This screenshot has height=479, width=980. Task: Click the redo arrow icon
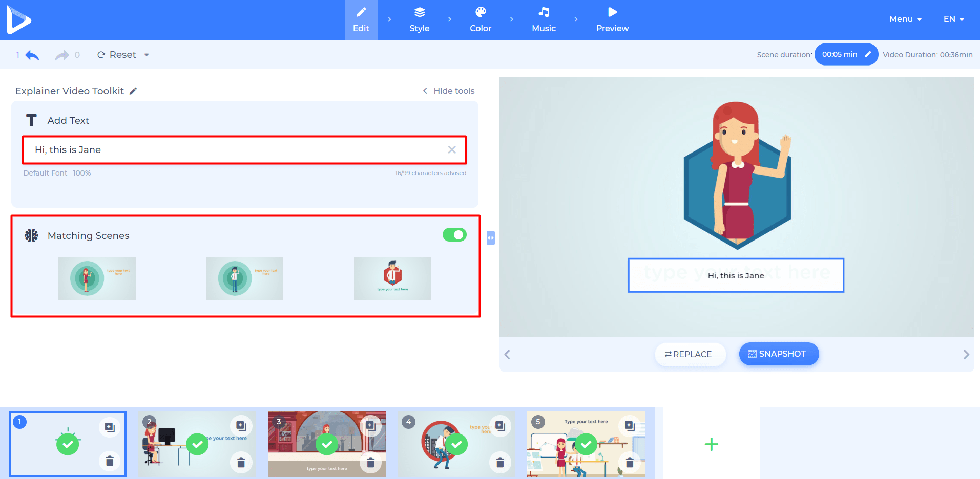click(x=61, y=54)
